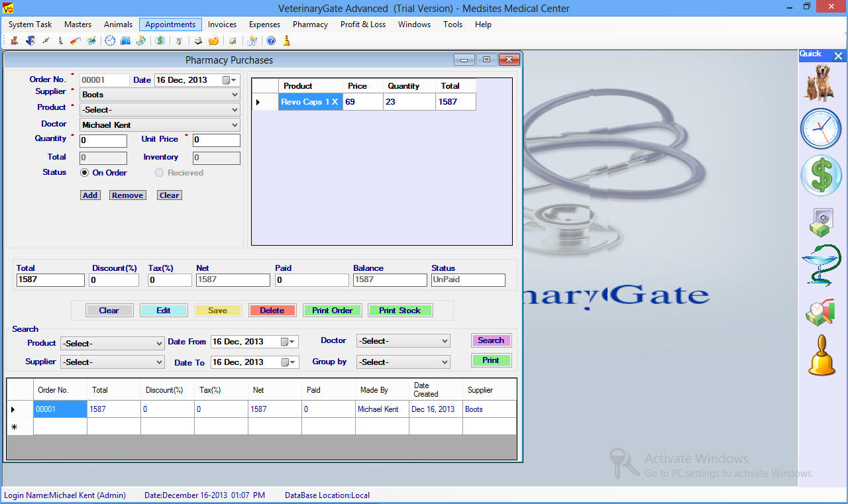Click the blue help question mark toolbar icon
The width and height of the screenshot is (848, 504).
[271, 41]
